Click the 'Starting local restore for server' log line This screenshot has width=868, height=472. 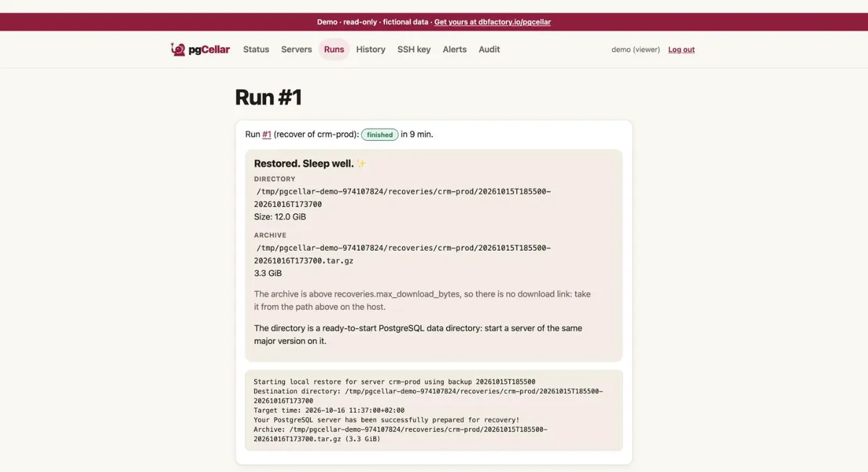pos(394,382)
